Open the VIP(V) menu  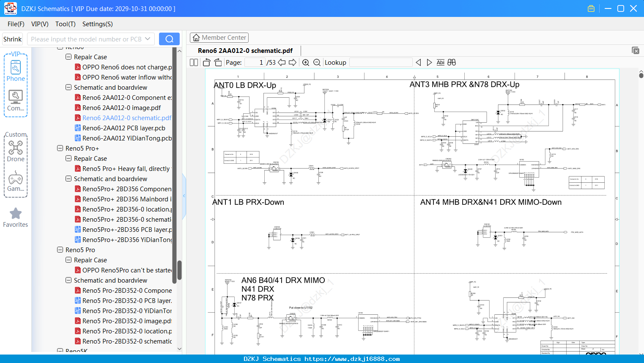[x=40, y=24]
